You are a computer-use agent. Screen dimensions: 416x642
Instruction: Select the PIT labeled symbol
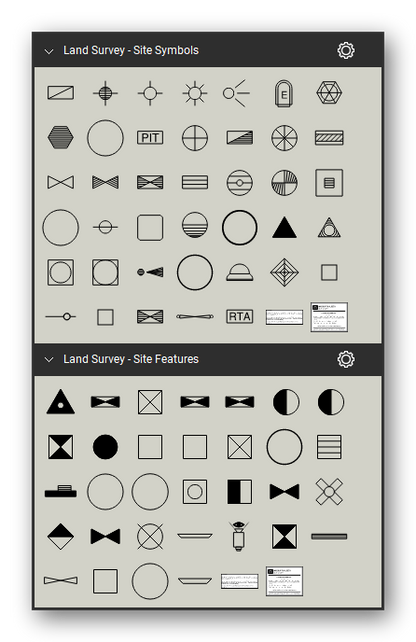click(x=150, y=138)
